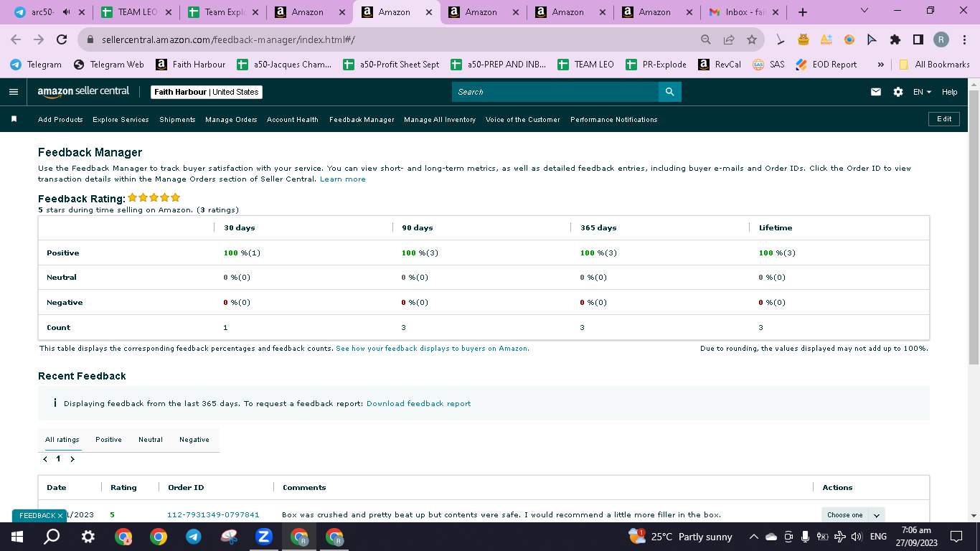Viewport: 980px width, 551px height.
Task: Bookmark this page with the star icon
Action: pyautogui.click(x=752, y=40)
